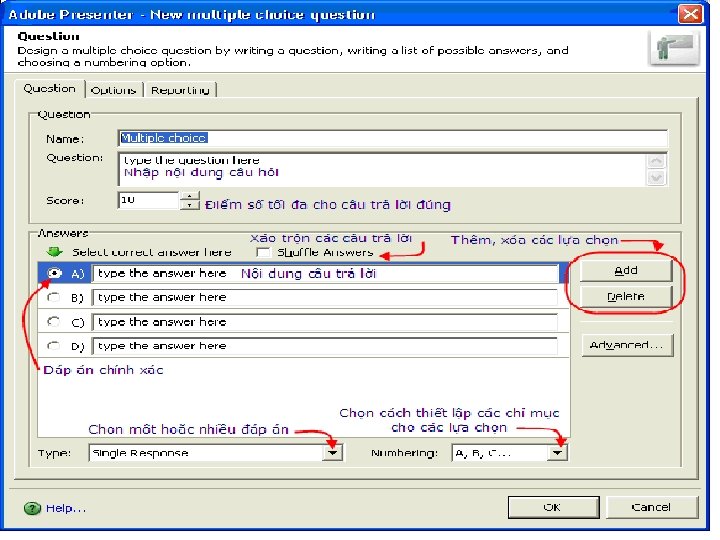
Task: Select radio button for answer B
Action: tap(54, 298)
